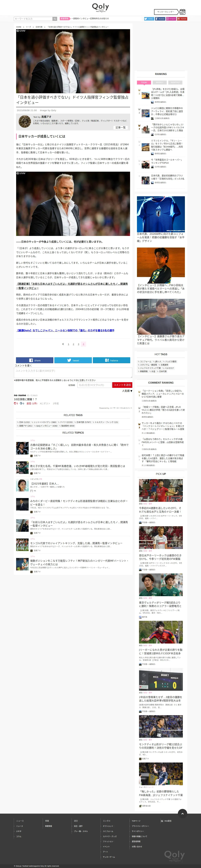The width and height of the screenshot is (201, 868).
Task: Tweet article using Twitter tweet button
Action: (73, 360)
